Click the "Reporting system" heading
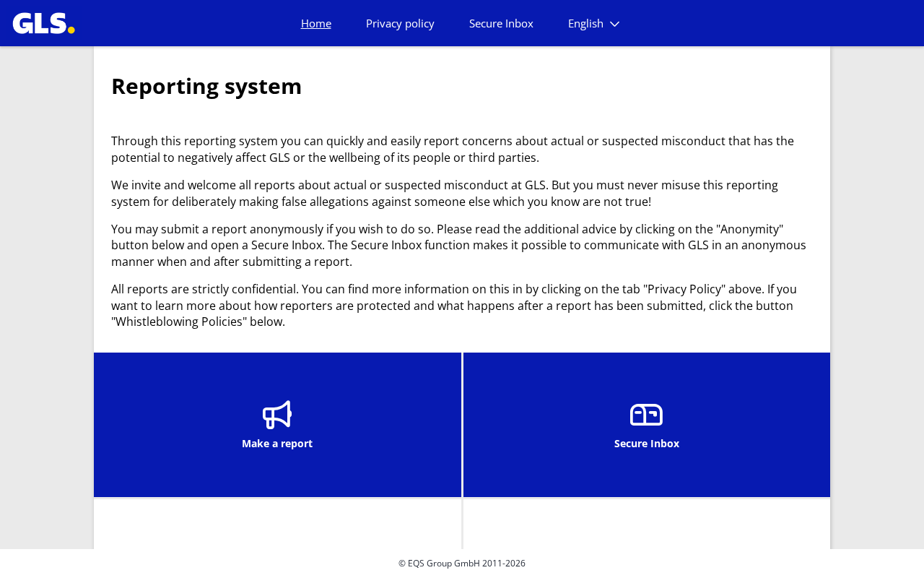Image resolution: width=924 pixels, height=578 pixels. (x=206, y=86)
